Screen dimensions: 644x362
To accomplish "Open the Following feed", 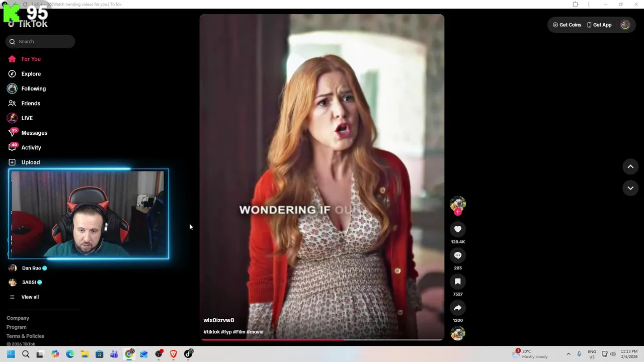I will [x=33, y=88].
